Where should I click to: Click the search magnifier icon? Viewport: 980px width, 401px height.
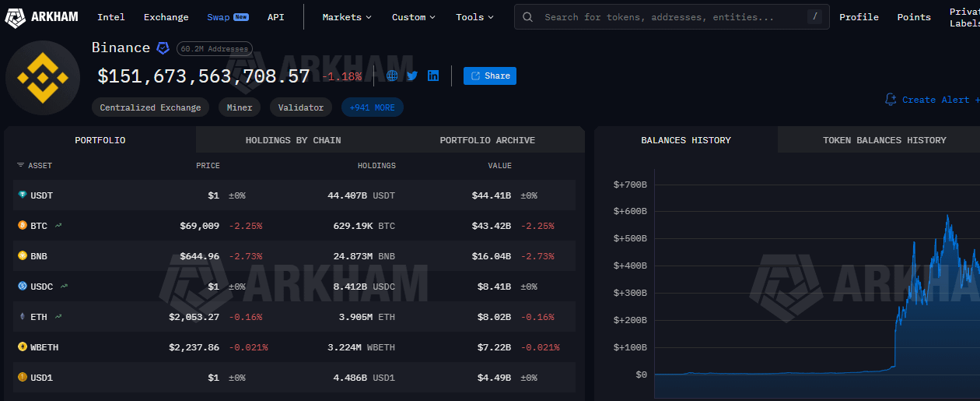click(x=528, y=16)
